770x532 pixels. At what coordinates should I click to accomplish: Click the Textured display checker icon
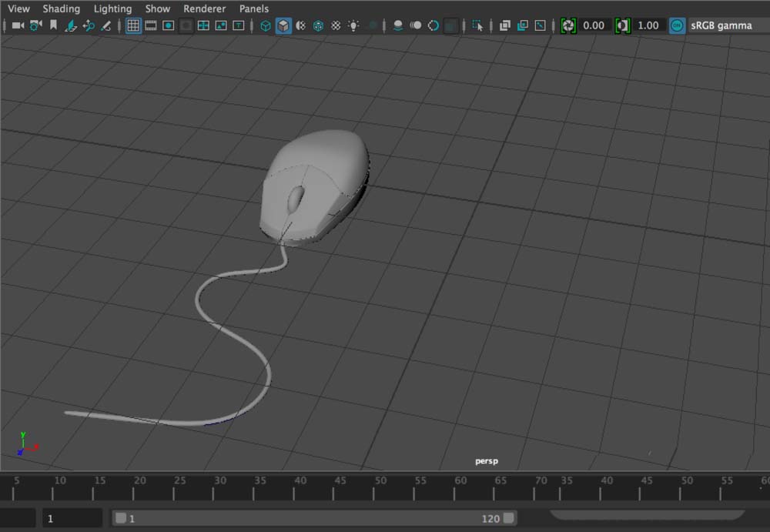[x=336, y=25]
